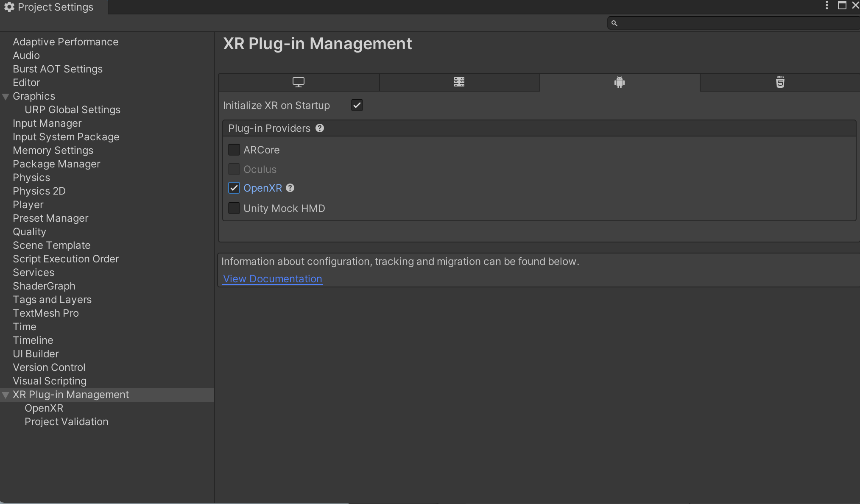Select the Android platform tab
Image resolution: width=860 pixels, height=504 pixels.
(620, 82)
